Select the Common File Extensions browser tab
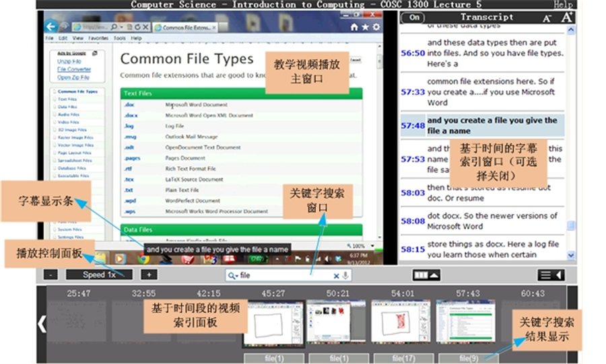The width and height of the screenshot is (606, 364). click(185, 28)
